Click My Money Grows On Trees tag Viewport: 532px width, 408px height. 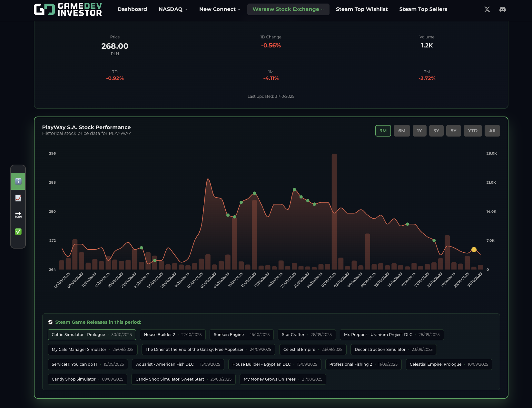click(x=283, y=379)
